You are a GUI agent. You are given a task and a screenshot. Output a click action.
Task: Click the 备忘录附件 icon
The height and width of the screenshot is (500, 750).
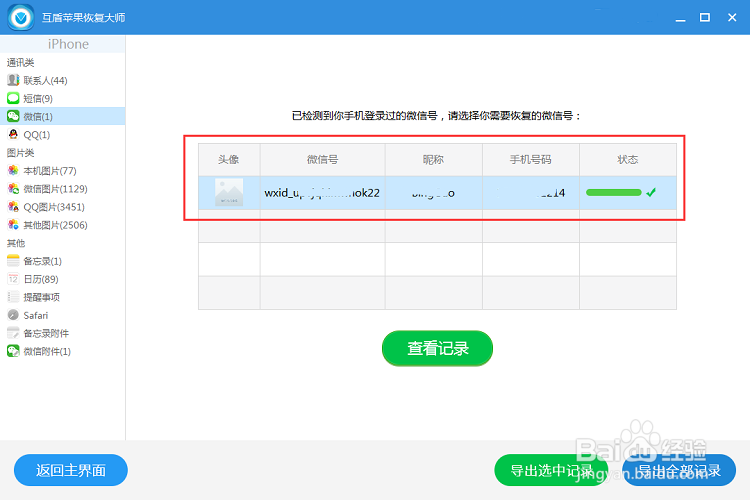pyautogui.click(x=13, y=333)
